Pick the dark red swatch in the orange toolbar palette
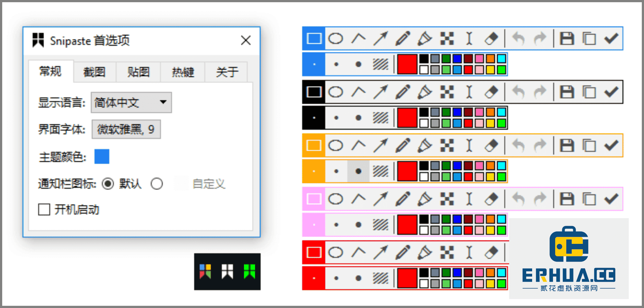 click(468, 166)
